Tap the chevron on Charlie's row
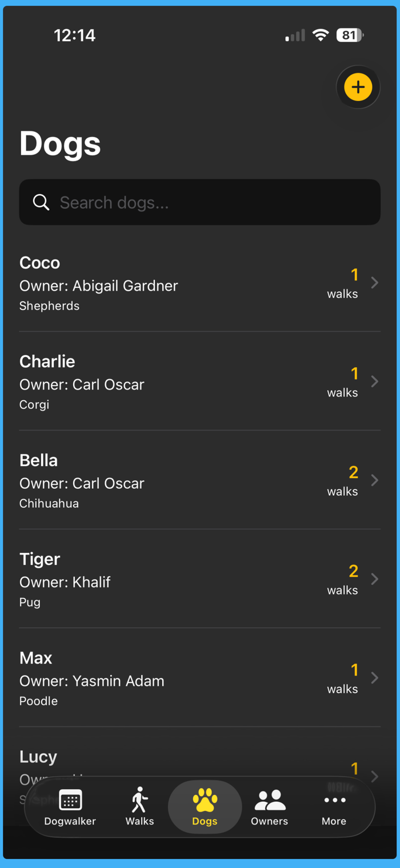The image size is (400, 868). pyautogui.click(x=375, y=381)
